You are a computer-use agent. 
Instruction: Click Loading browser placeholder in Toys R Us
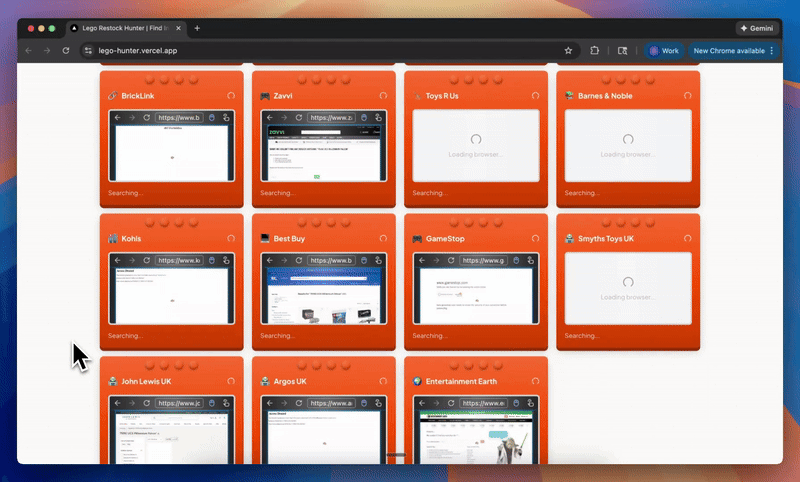click(476, 146)
